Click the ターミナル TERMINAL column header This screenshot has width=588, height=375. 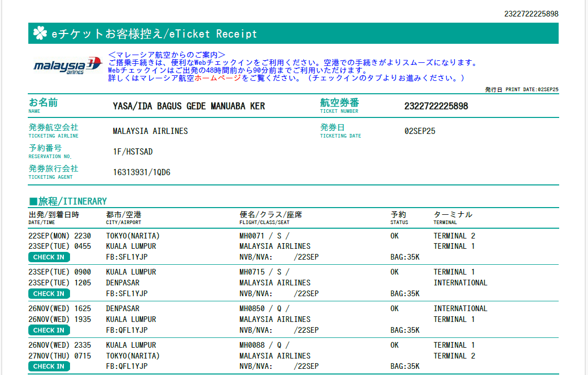(x=453, y=217)
